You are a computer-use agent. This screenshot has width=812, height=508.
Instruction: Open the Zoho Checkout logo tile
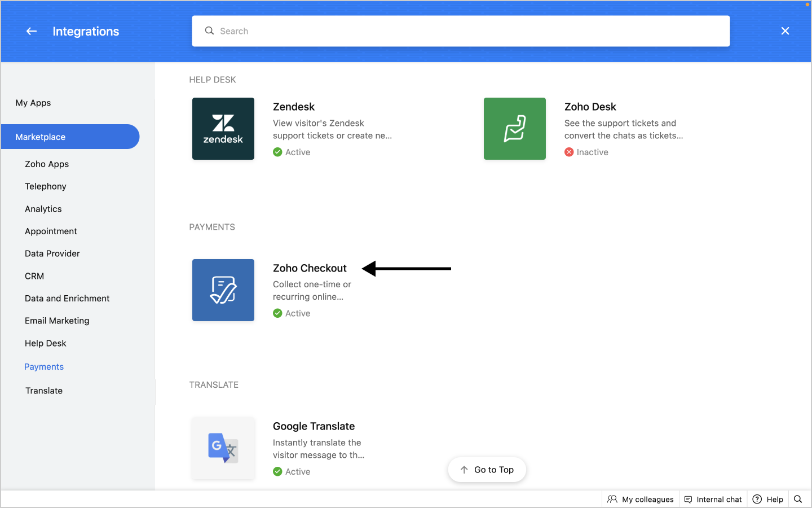(223, 290)
